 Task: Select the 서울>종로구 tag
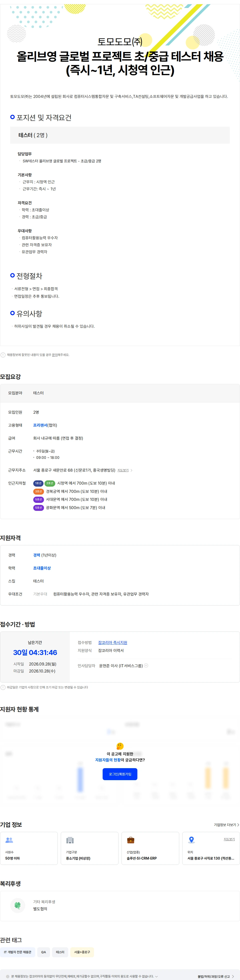[x=82, y=952]
